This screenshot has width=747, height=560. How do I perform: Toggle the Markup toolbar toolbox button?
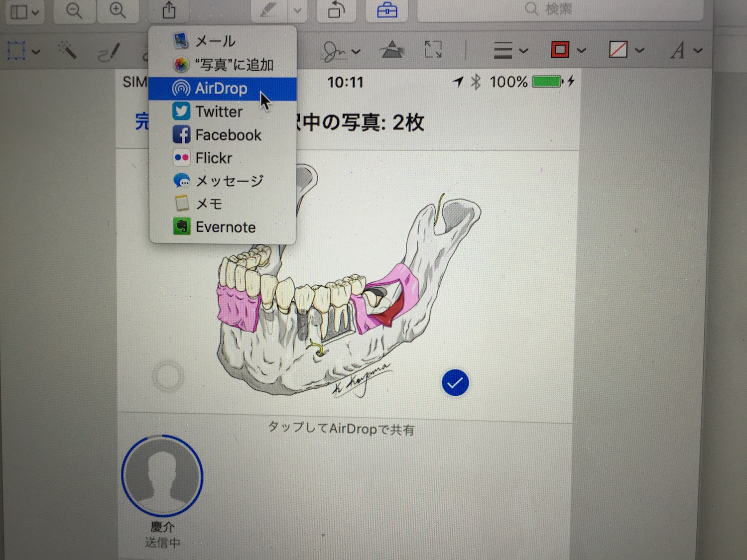point(387,10)
